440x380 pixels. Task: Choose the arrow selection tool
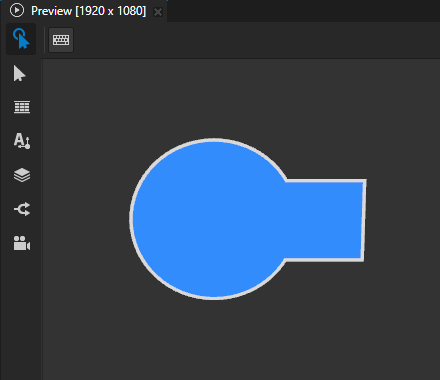(x=20, y=73)
